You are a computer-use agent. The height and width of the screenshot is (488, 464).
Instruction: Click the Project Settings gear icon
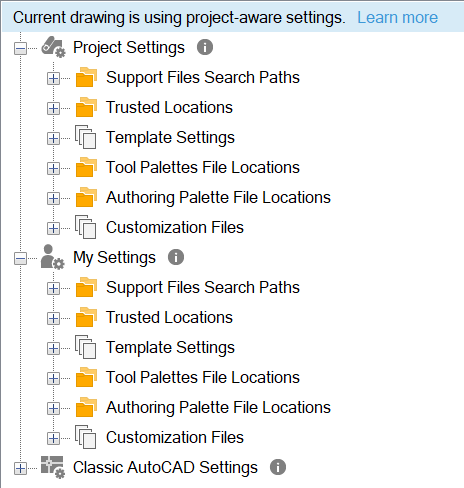pyautogui.click(x=53, y=47)
